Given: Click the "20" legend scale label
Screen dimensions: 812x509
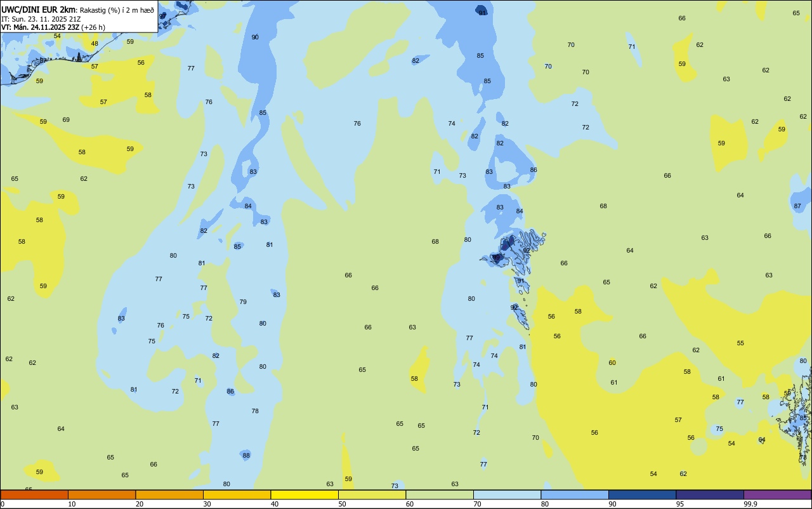Looking at the screenshot, I should (140, 504).
